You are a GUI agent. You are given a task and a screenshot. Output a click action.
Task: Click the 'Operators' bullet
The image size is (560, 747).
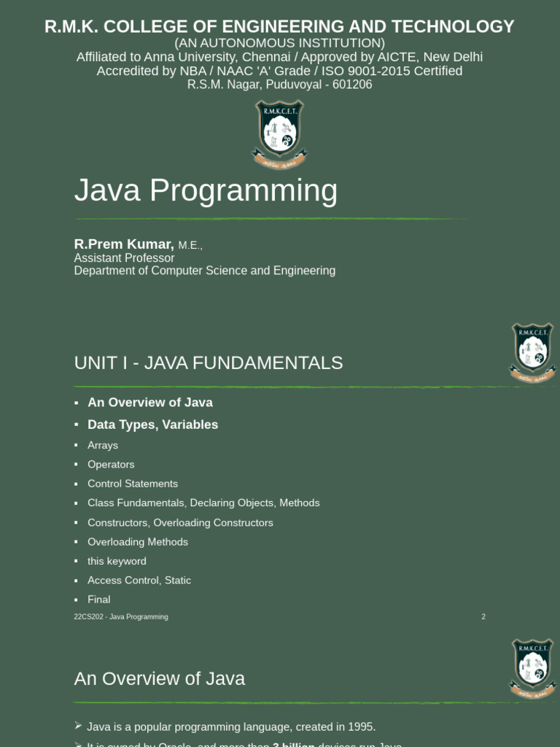(111, 465)
